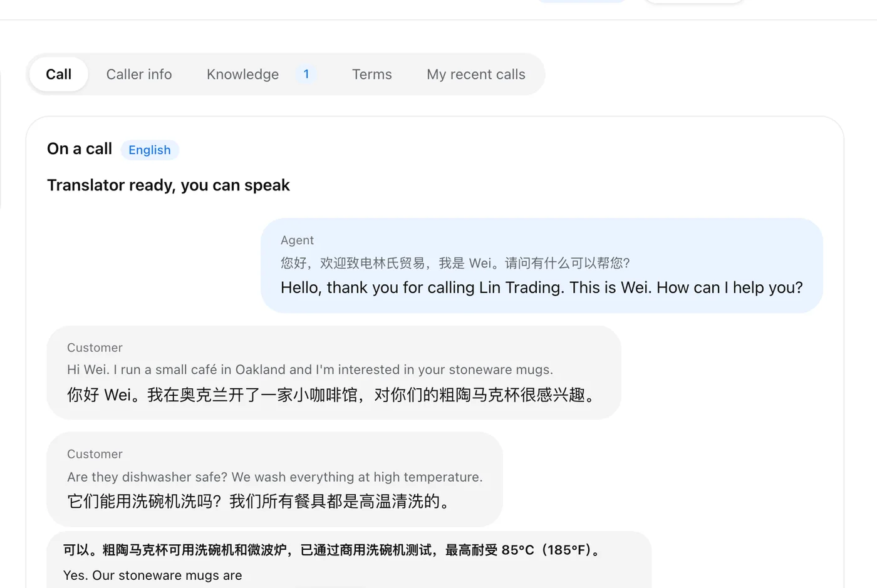Click the Translator ready status message
This screenshot has width=877, height=588.
point(169,185)
